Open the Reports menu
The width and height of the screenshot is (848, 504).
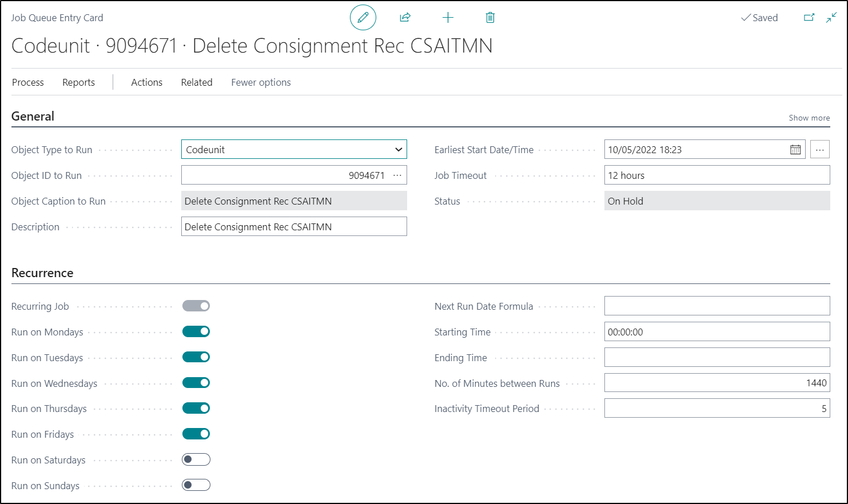(x=78, y=82)
